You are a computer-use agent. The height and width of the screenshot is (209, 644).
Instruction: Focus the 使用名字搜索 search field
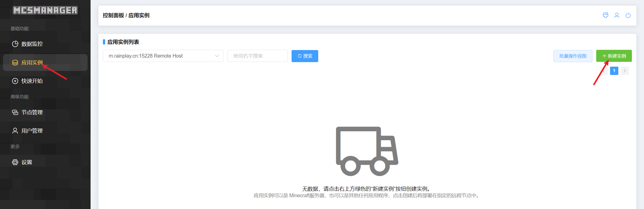pos(258,56)
